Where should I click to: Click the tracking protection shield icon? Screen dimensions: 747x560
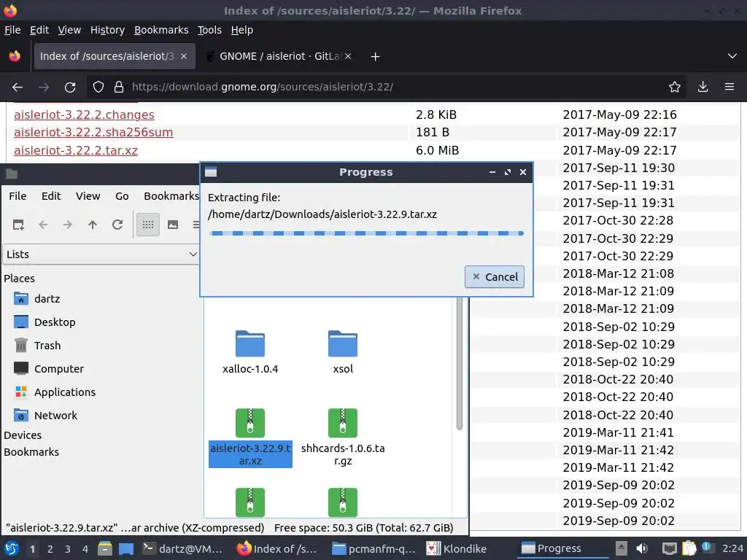click(x=98, y=87)
